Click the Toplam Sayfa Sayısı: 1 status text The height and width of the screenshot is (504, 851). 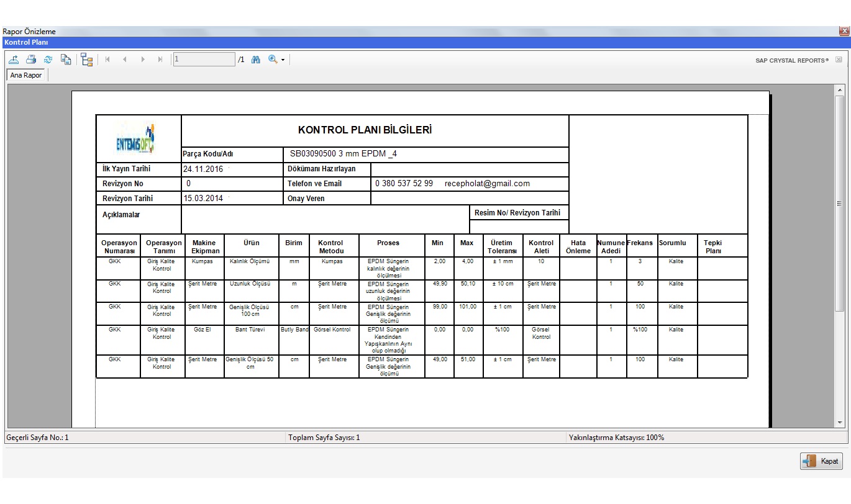click(324, 438)
